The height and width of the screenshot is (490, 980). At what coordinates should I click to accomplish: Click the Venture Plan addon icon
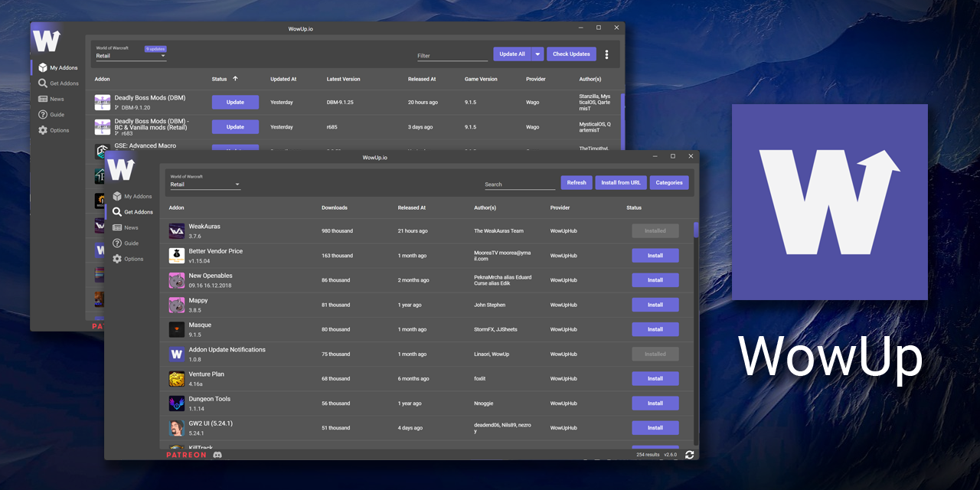(177, 378)
